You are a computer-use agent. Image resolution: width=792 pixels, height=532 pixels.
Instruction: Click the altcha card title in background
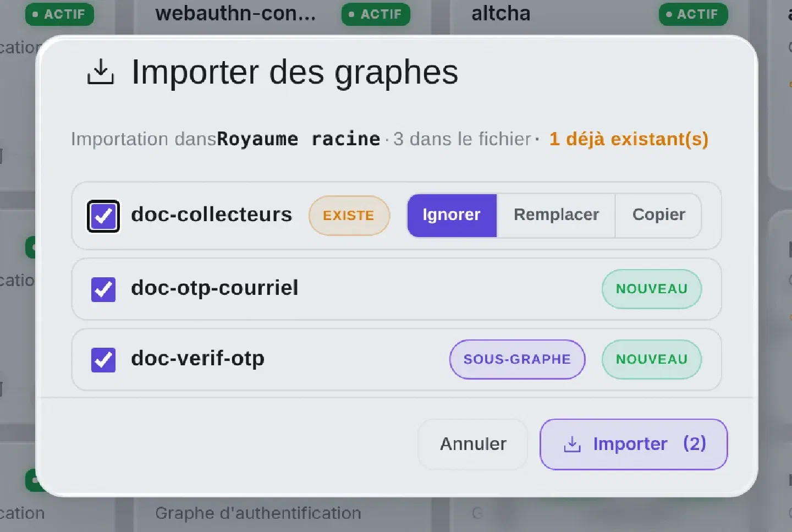[501, 13]
